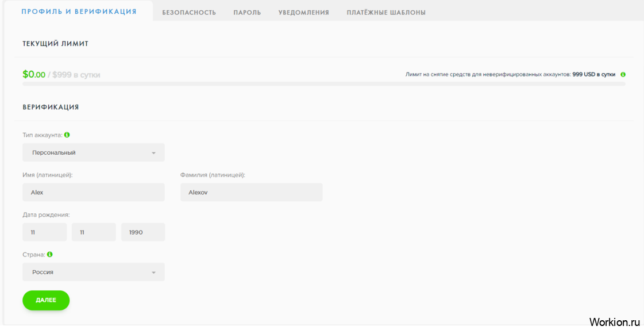Switch to the Безопасность tab
This screenshot has height=330, width=644.
[x=189, y=13]
